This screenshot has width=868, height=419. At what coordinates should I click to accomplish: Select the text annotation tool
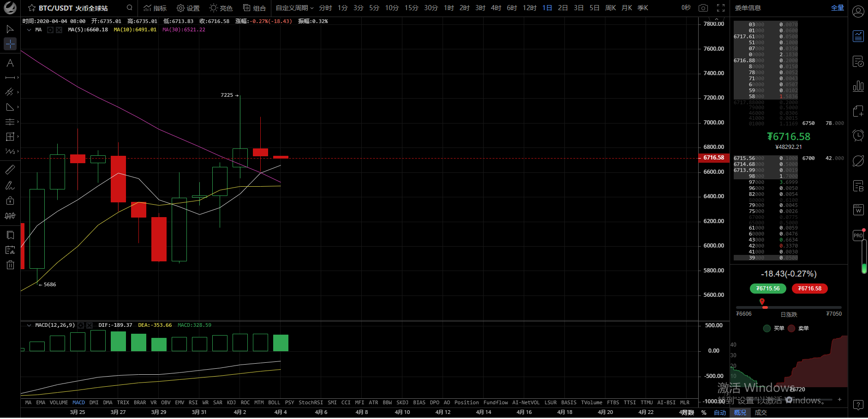coord(10,63)
